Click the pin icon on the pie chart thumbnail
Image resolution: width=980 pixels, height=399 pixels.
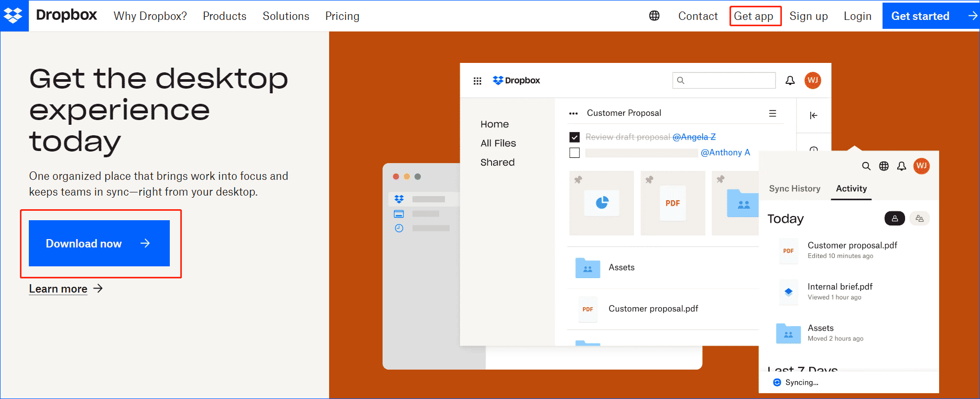[578, 180]
